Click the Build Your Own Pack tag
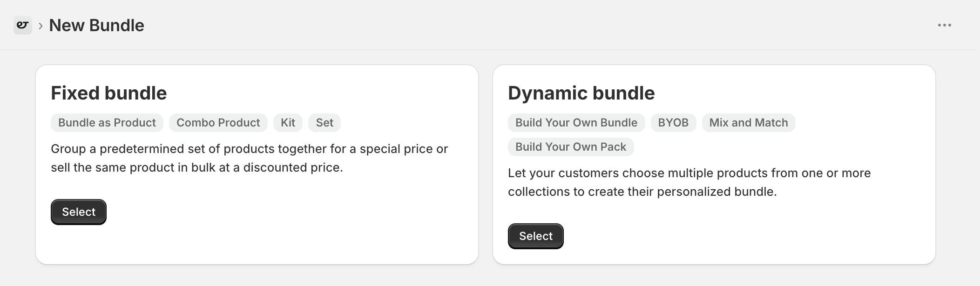This screenshot has height=286, width=980. click(571, 147)
